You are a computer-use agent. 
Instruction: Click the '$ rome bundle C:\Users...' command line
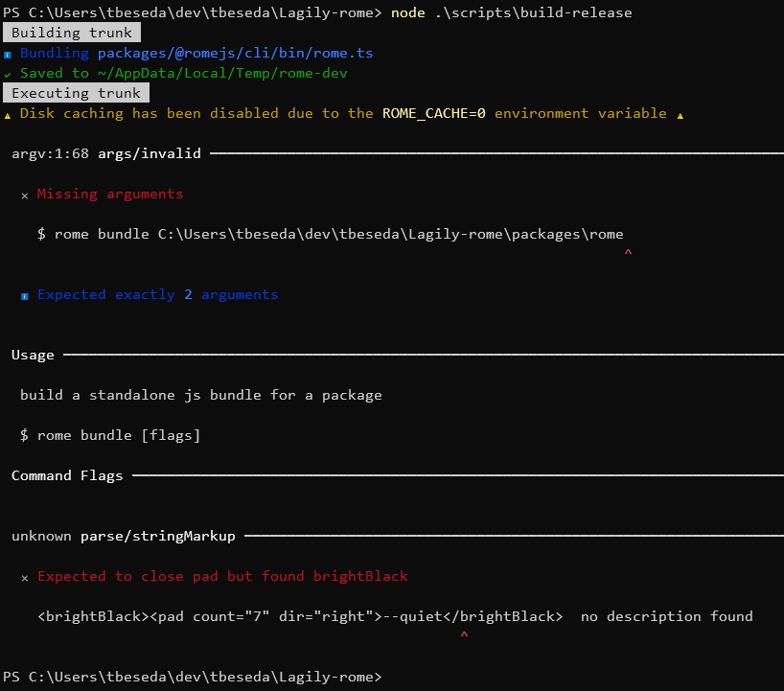click(330, 234)
